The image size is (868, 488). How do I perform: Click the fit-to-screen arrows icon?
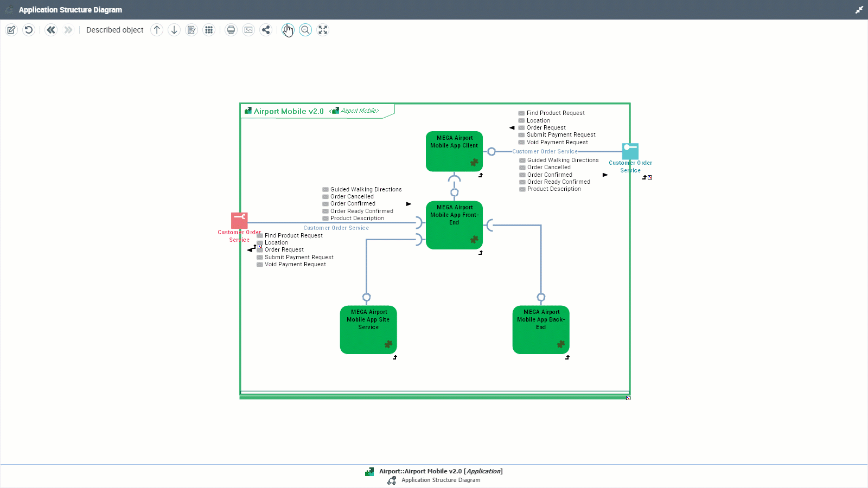[x=323, y=30]
